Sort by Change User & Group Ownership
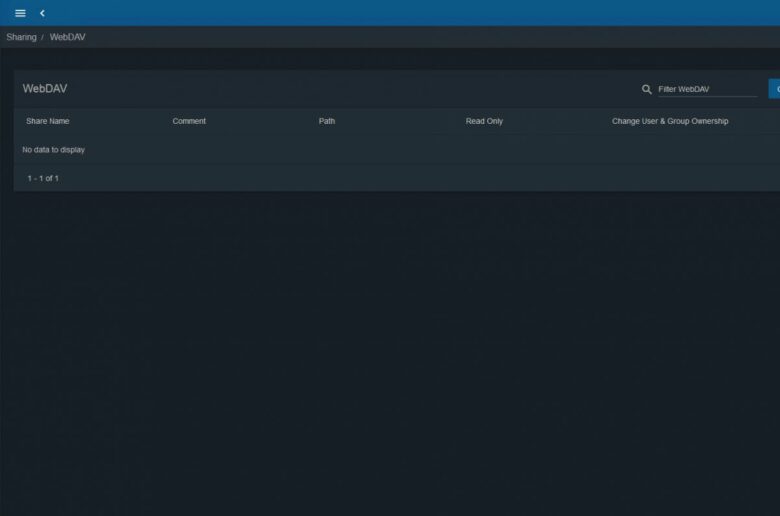 click(670, 121)
